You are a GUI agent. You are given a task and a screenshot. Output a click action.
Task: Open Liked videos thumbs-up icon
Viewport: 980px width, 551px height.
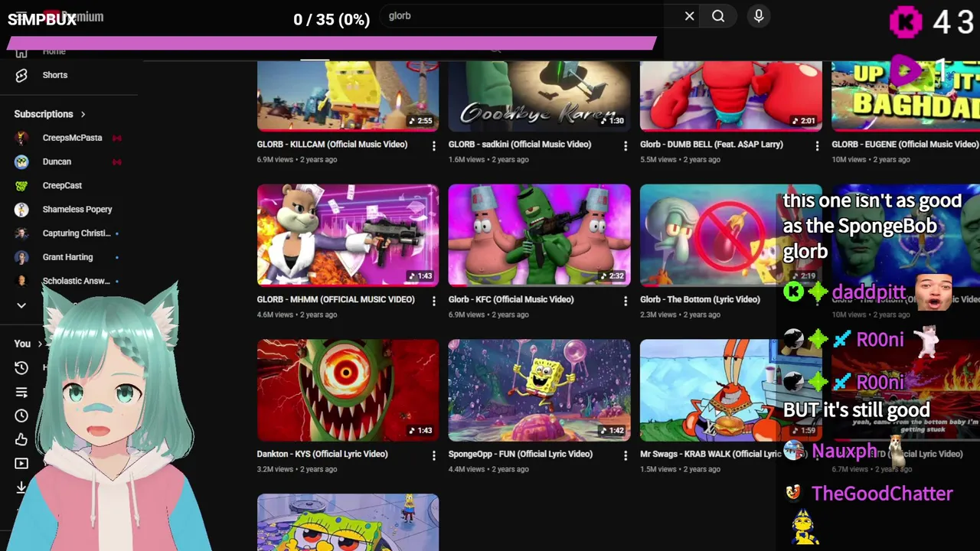pyautogui.click(x=21, y=439)
